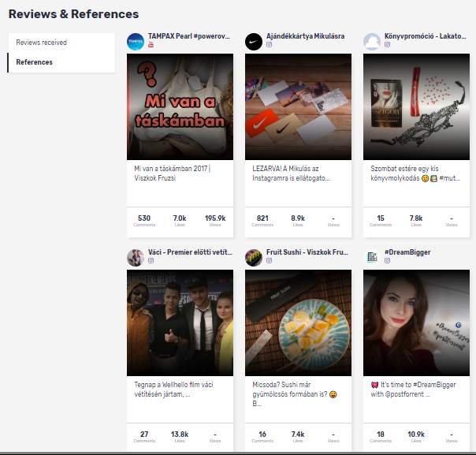
Task: Open the Váci - Premier előtti vetít... title
Action: 190,252
